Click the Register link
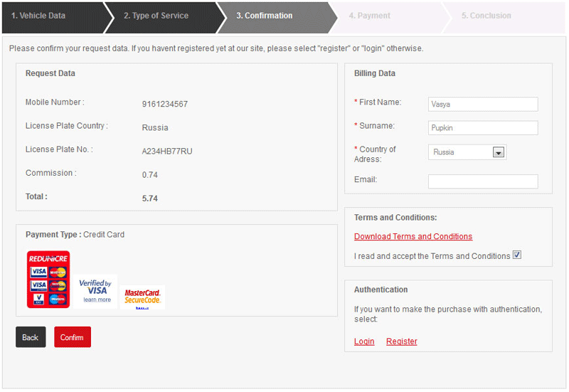 pos(402,341)
